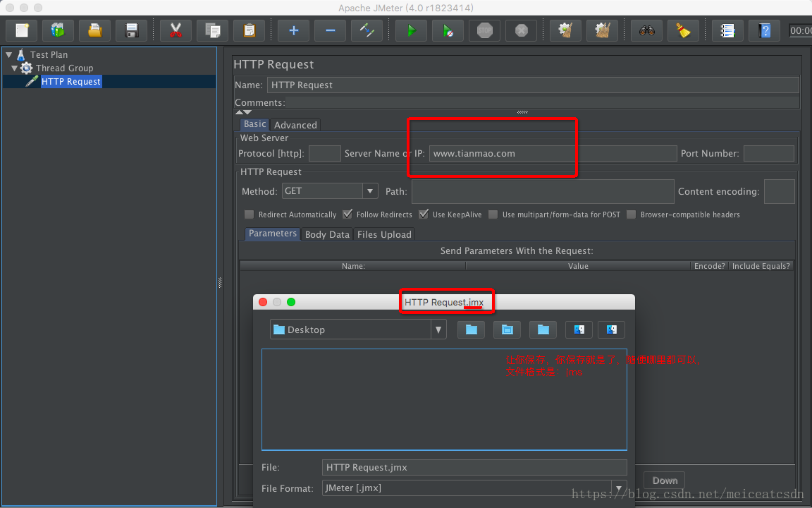812x508 pixels.
Task: Click the Name input field
Action: coord(533,85)
